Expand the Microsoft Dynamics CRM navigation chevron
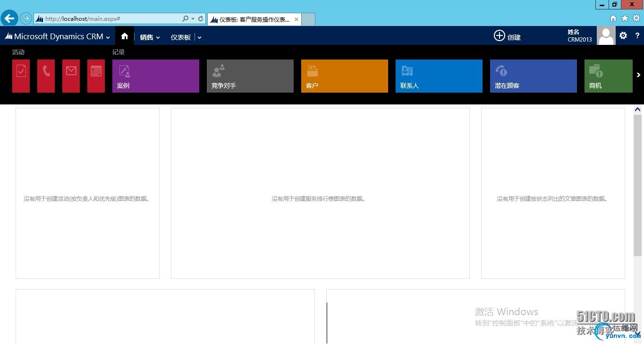The width and height of the screenshot is (644, 344). tap(108, 37)
